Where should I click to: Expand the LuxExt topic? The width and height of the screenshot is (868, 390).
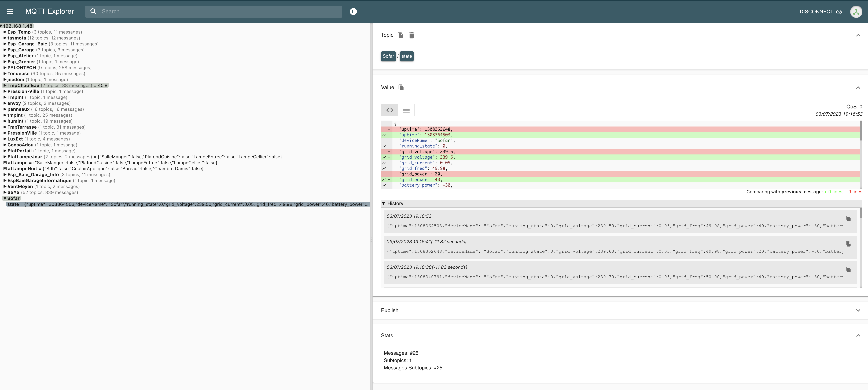[x=5, y=139]
